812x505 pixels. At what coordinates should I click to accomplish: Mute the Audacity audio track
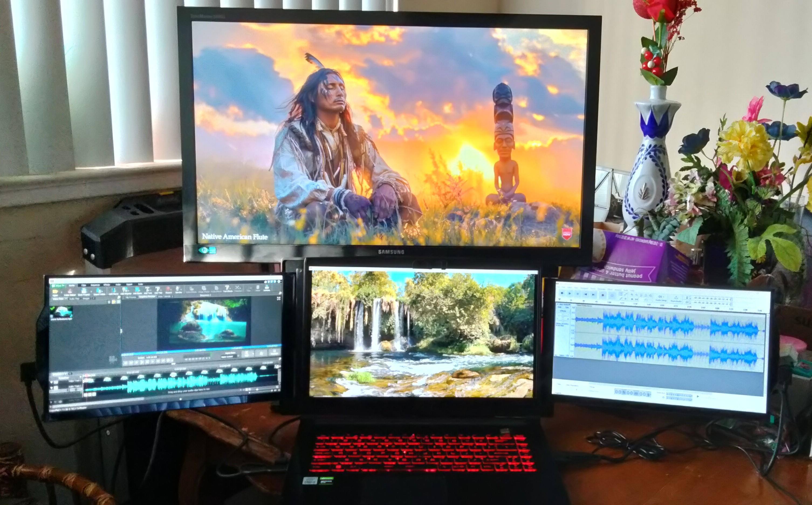[x=560, y=307]
